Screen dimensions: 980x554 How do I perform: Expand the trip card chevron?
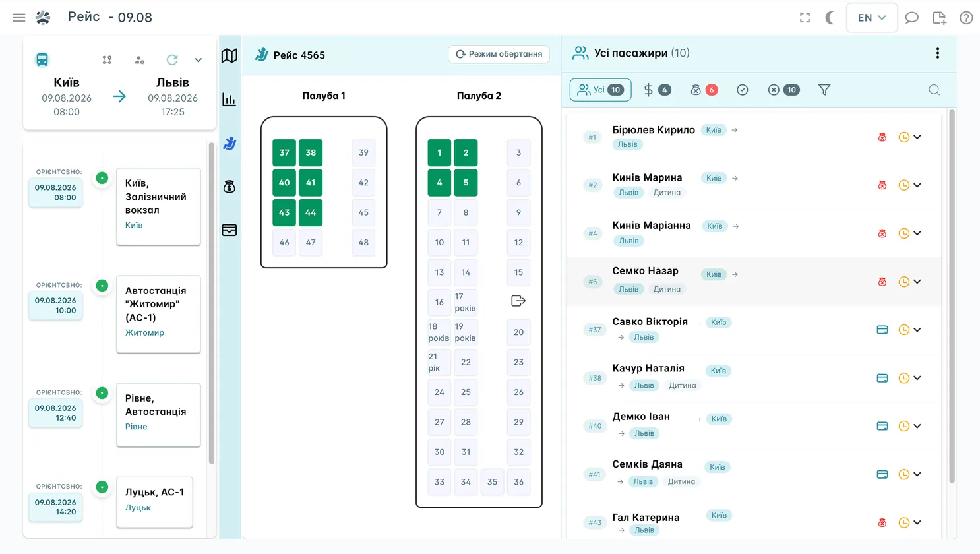tap(198, 60)
